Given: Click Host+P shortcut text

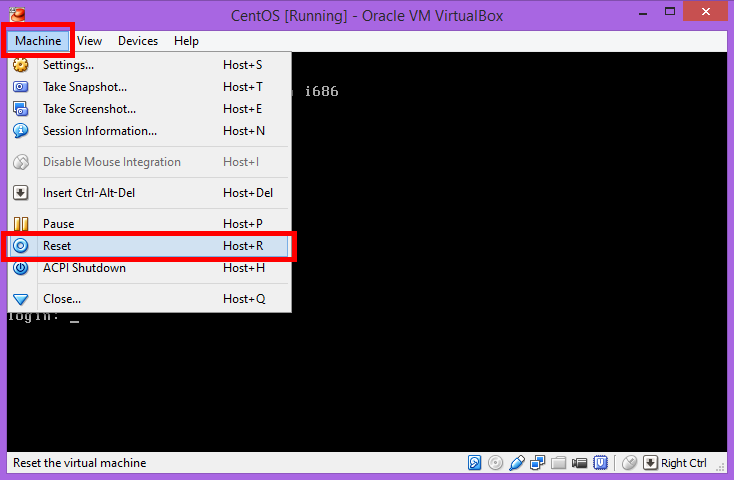Looking at the screenshot, I should (243, 223).
